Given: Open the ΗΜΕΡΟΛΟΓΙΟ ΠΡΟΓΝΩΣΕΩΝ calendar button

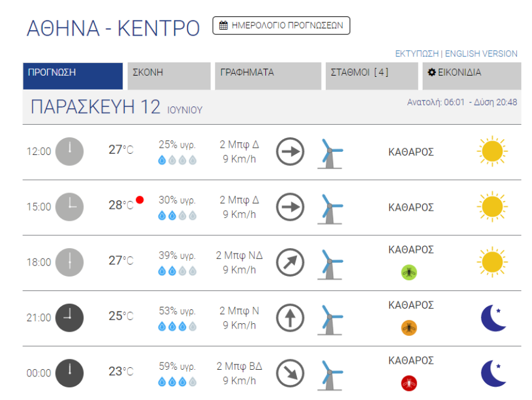Looking at the screenshot, I should 281,25.
